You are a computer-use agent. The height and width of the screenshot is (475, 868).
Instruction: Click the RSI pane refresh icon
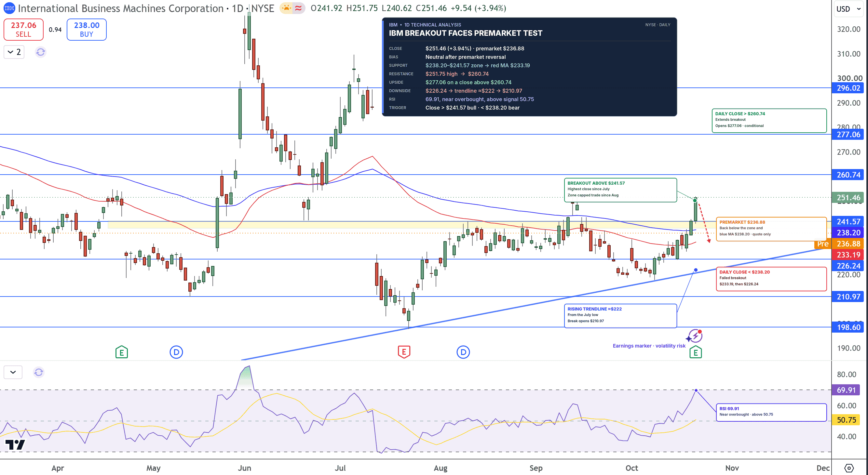point(39,372)
